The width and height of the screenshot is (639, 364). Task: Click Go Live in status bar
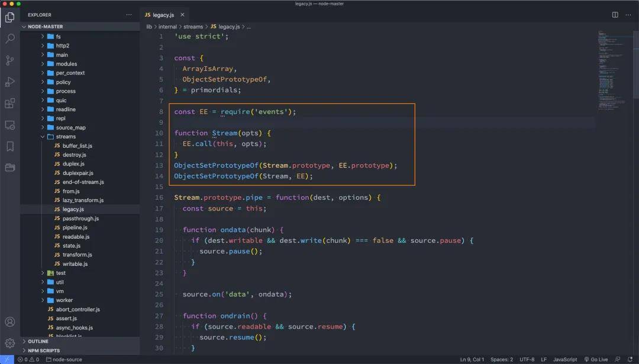(596, 359)
